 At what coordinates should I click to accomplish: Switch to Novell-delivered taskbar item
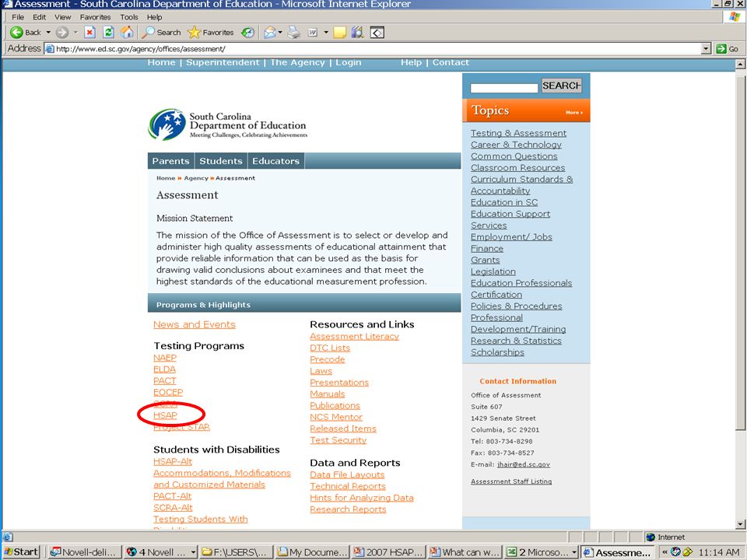coord(84,552)
